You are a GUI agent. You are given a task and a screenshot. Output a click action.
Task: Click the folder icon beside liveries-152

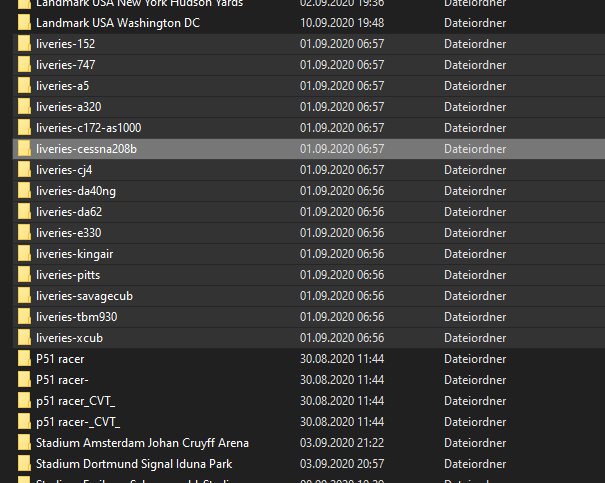(x=24, y=44)
